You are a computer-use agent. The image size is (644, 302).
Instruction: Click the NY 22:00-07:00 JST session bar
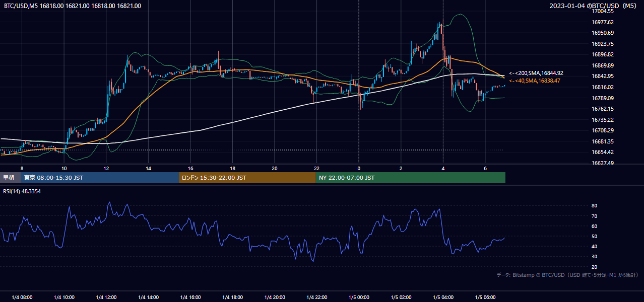(411, 178)
